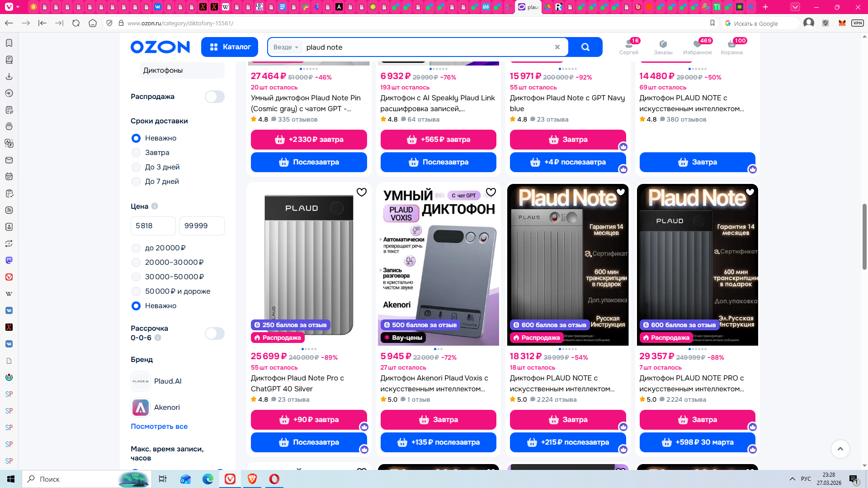Click +90 ₽ завтра buy button
Viewport: 868px width, 488px height.
coord(309,419)
